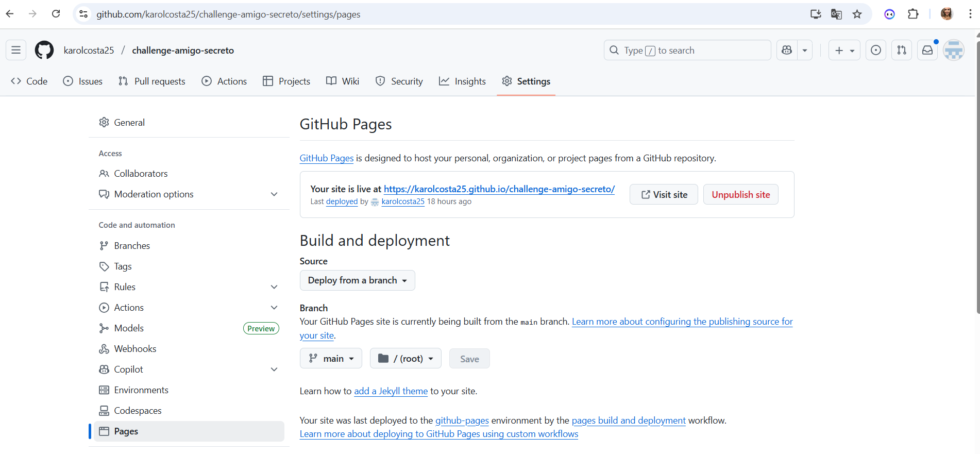
Task: Click the Unpublish site button
Action: point(740,195)
